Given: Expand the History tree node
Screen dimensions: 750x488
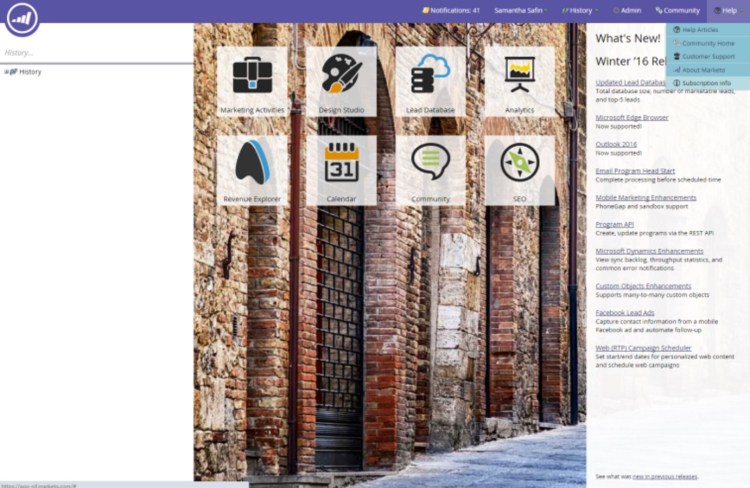Looking at the screenshot, I should [6, 72].
